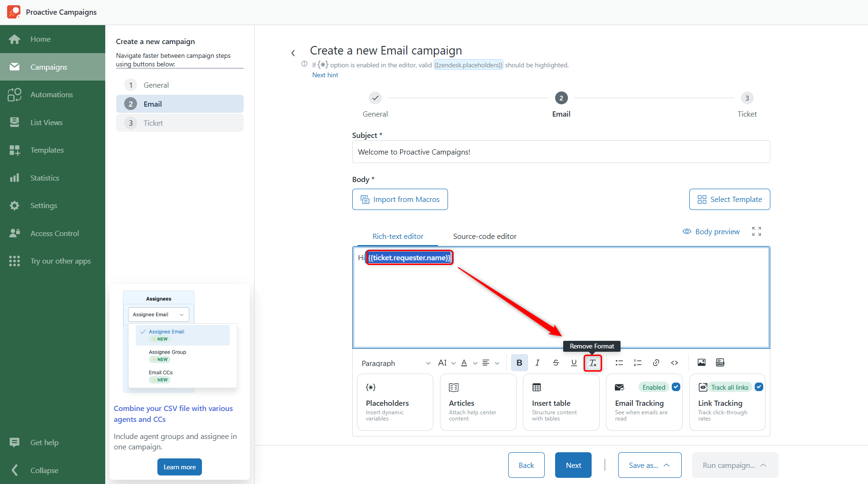Expand the Save as... dropdown

649,465
